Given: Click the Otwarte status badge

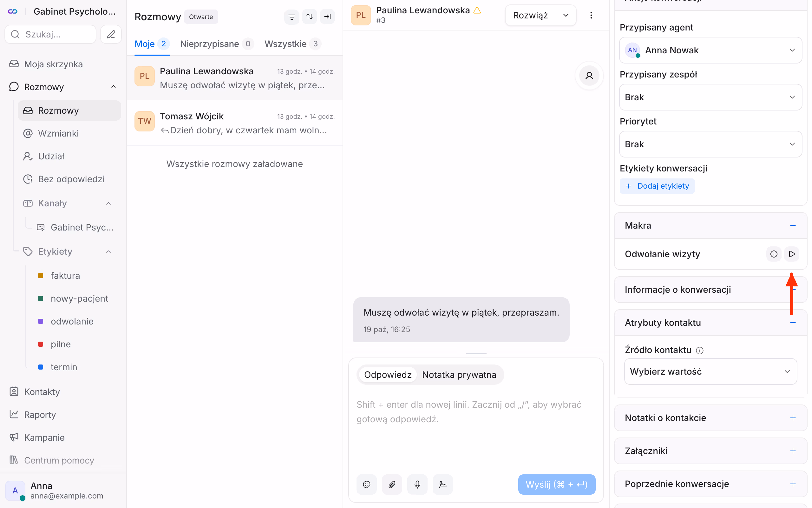Looking at the screenshot, I should [201, 17].
